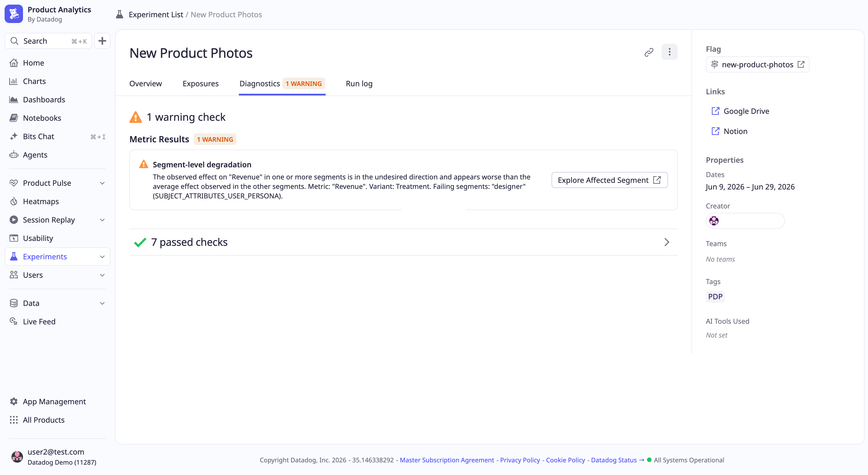The height and width of the screenshot is (475, 868).
Task: Click the Live Feed icon
Action: click(x=14, y=322)
